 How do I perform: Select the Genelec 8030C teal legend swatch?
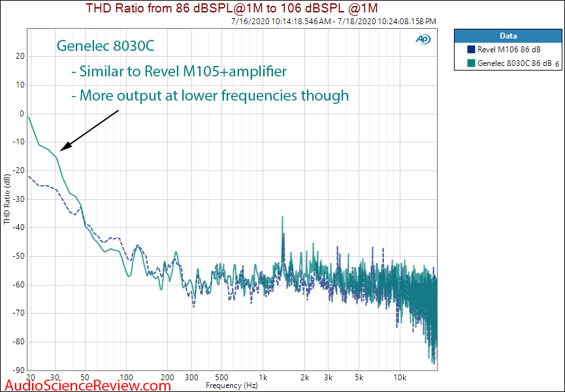(x=470, y=63)
